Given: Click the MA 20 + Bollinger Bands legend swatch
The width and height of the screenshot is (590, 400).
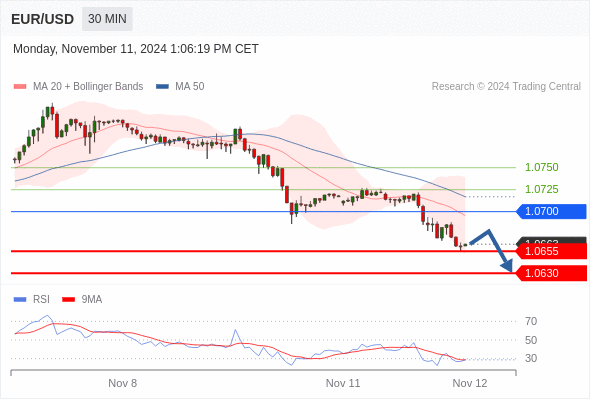Looking at the screenshot, I should click(20, 87).
